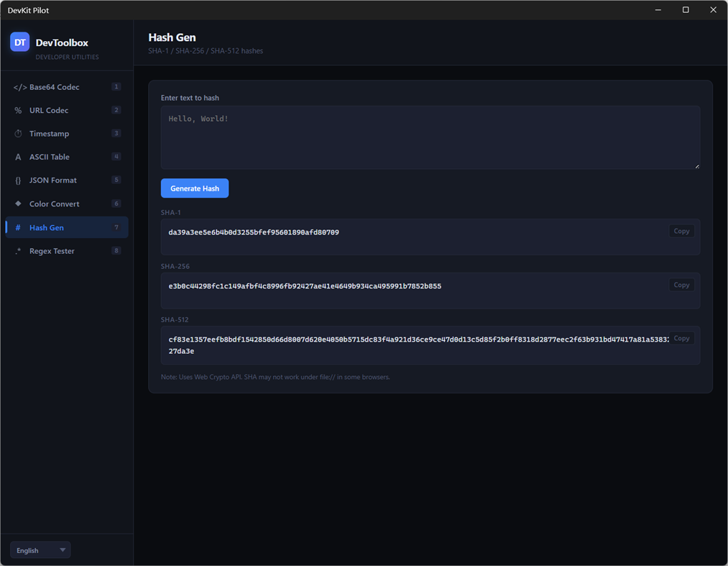Click the ASCII Table letter A icon
The height and width of the screenshot is (566, 728).
(x=18, y=157)
